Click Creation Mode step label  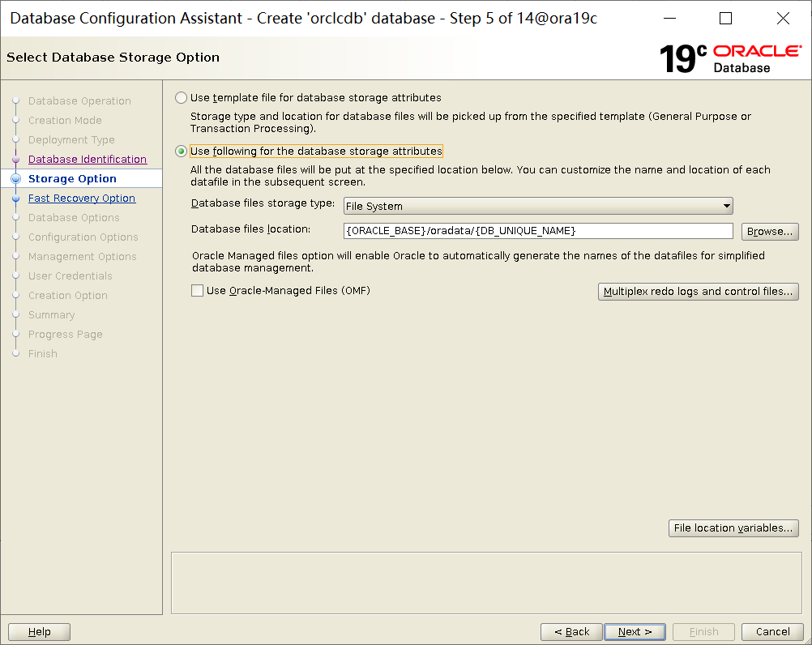tap(66, 120)
